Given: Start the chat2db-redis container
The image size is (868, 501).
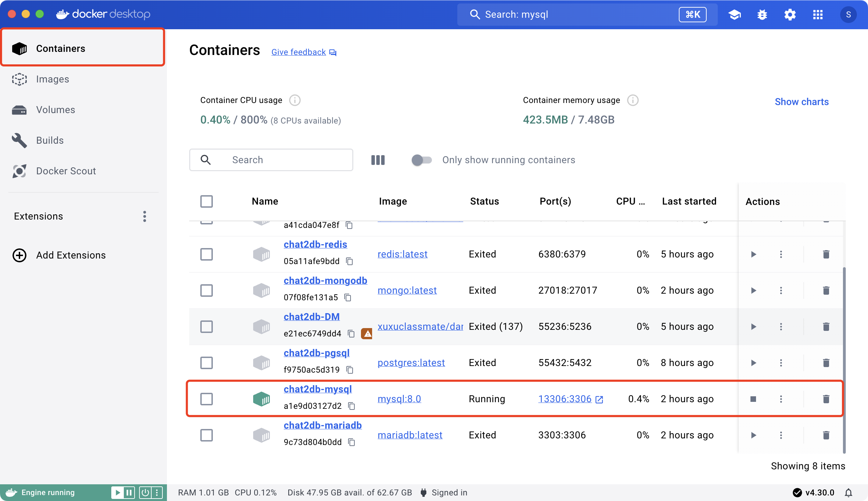Looking at the screenshot, I should tap(753, 254).
